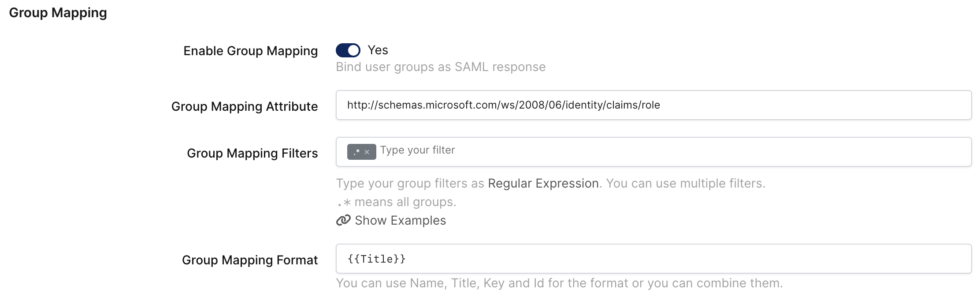Viewport: 980px width, 301px height.
Task: Click the 'Type your group filters as' helper text
Action: coord(410,184)
